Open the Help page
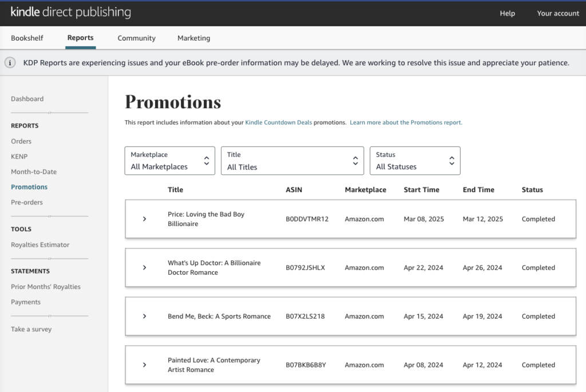The width and height of the screenshot is (586, 392). click(x=507, y=13)
